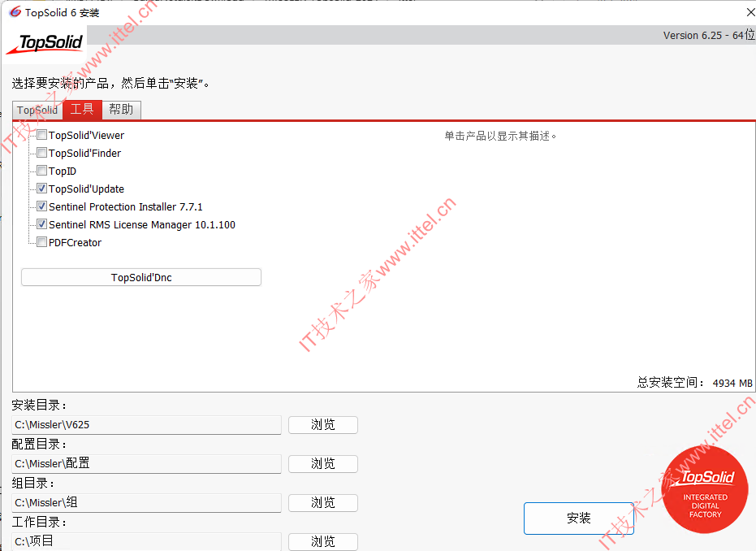
Task: Select the TopSolid'Finder product name
Action: click(84, 154)
